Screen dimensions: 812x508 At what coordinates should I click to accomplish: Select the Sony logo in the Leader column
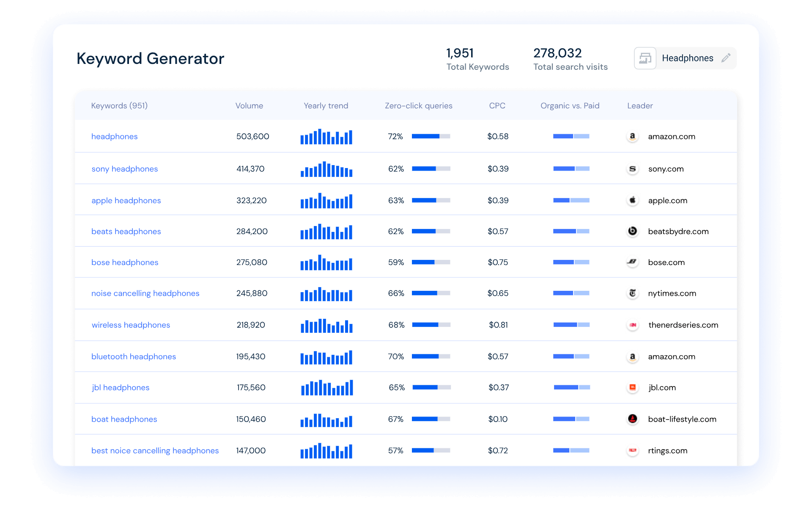[x=632, y=168]
